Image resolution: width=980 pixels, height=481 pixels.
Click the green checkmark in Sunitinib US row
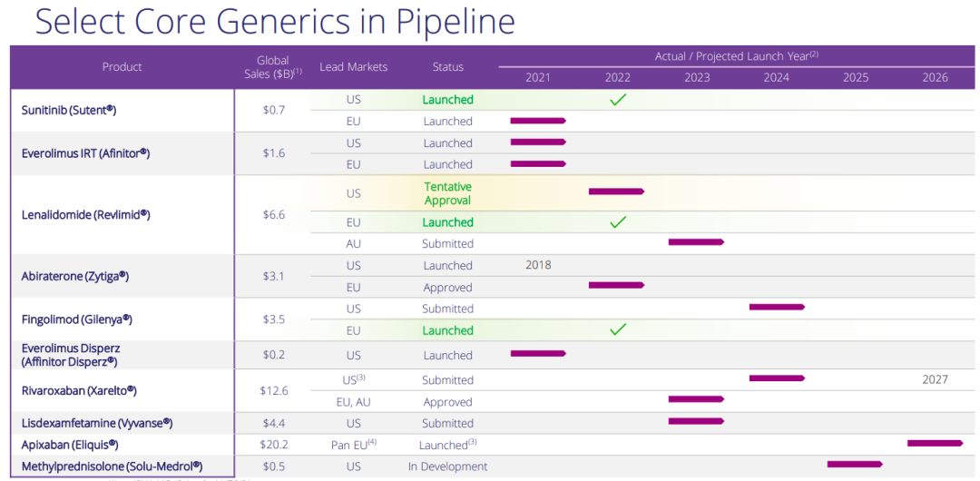[618, 99]
